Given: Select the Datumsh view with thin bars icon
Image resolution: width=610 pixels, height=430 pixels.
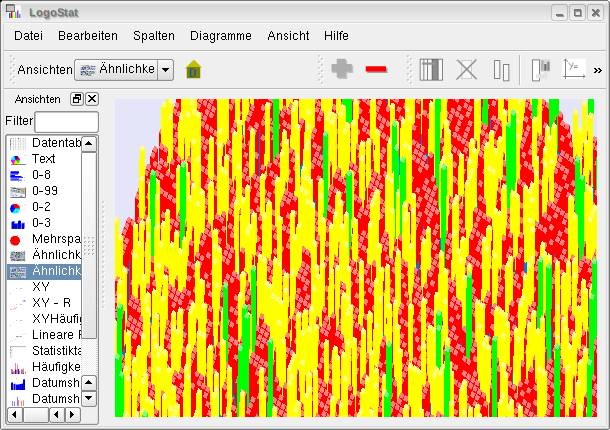Looking at the screenshot, I should pyautogui.click(x=44, y=399).
